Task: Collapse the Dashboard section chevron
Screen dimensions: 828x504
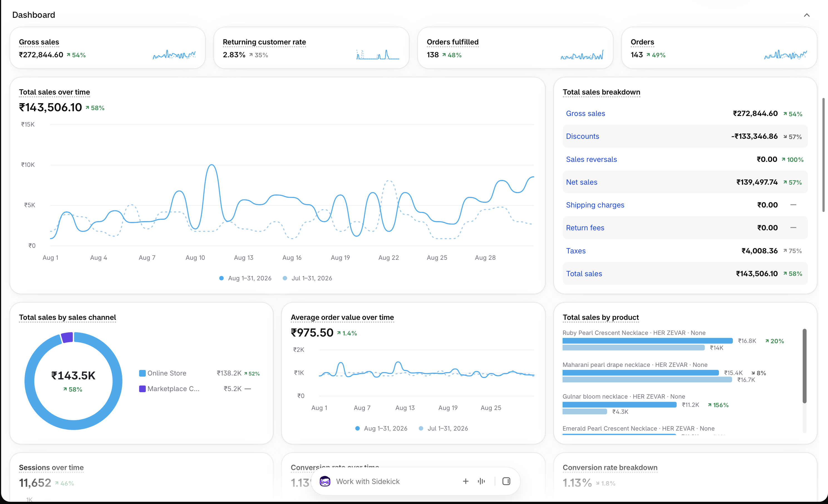Action: pyautogui.click(x=807, y=15)
